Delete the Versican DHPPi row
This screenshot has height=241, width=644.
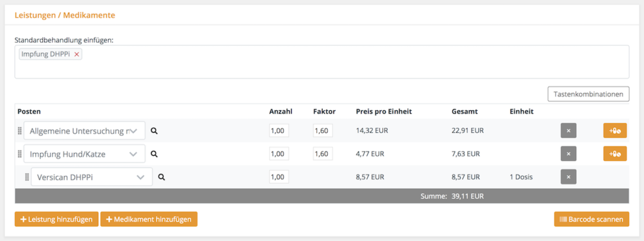(x=569, y=177)
